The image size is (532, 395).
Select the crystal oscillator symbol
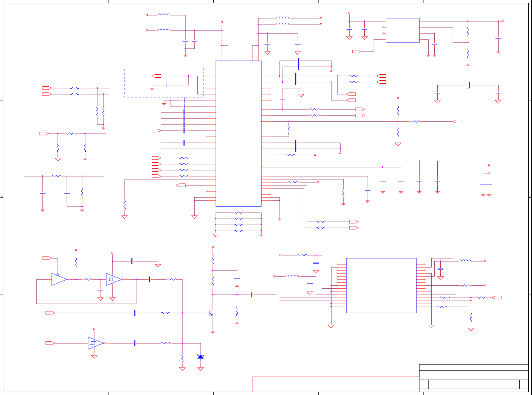pyautogui.click(x=468, y=85)
